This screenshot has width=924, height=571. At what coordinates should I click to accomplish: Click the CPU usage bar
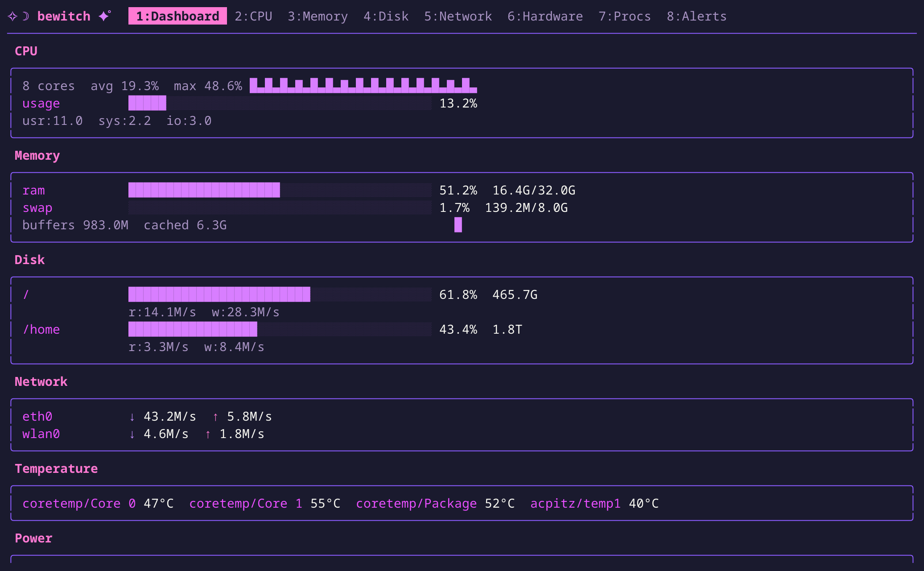pos(280,103)
